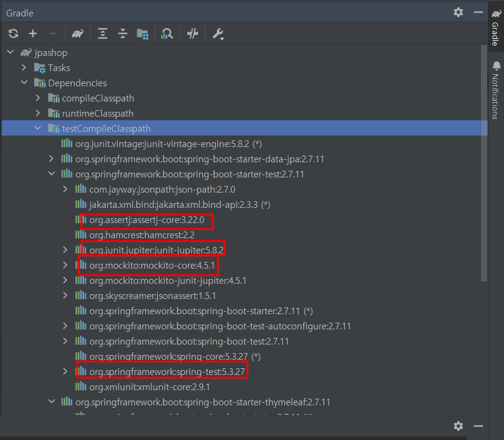
Task: Click the Gradle panel title
Action: click(x=19, y=13)
